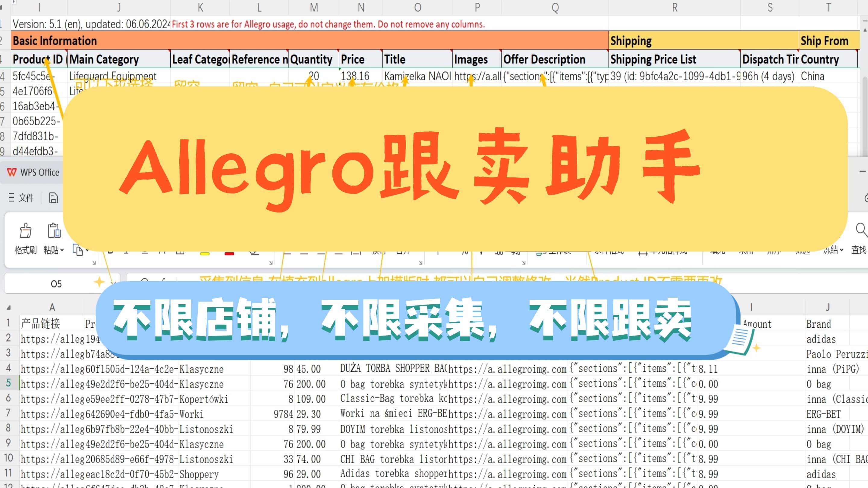
Task: Pick the red font color bar
Action: [x=229, y=254]
